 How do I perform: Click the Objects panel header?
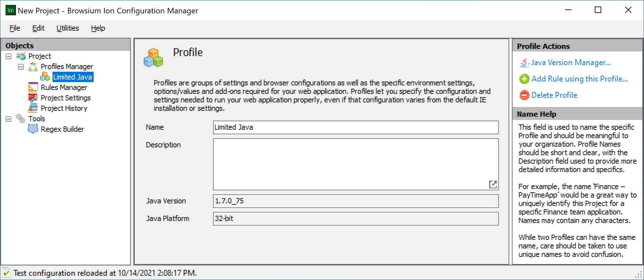[66, 45]
